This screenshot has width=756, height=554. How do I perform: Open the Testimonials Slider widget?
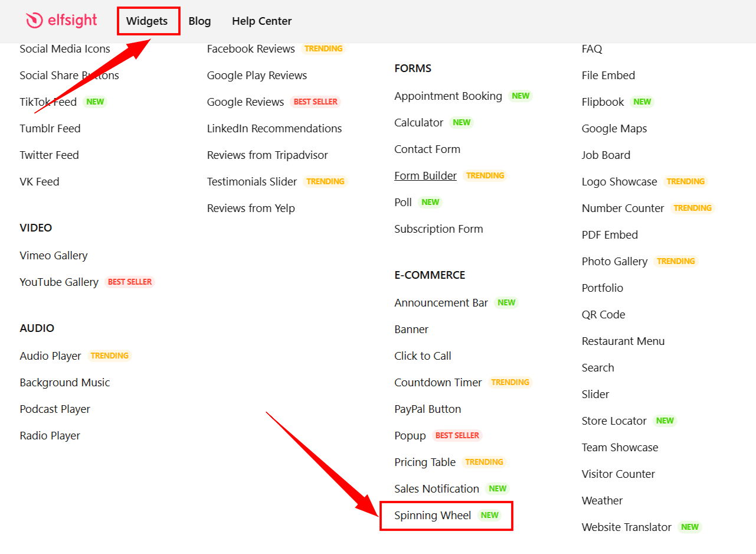[252, 182]
